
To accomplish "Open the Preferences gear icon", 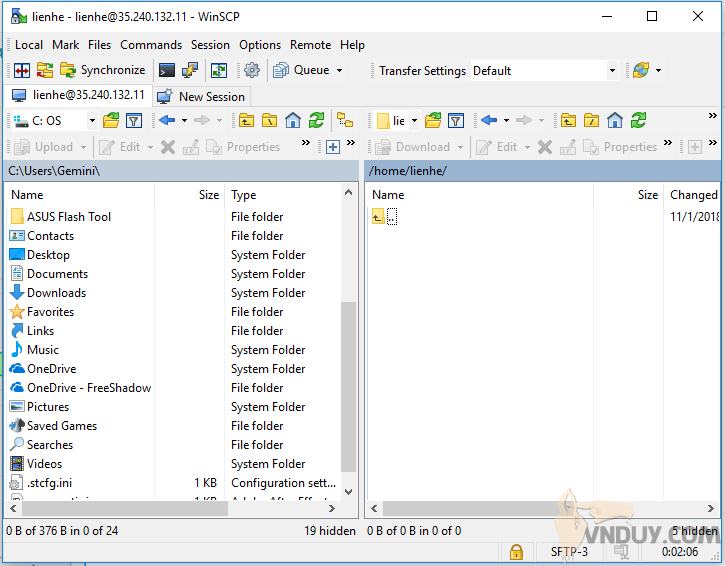I will click(252, 70).
